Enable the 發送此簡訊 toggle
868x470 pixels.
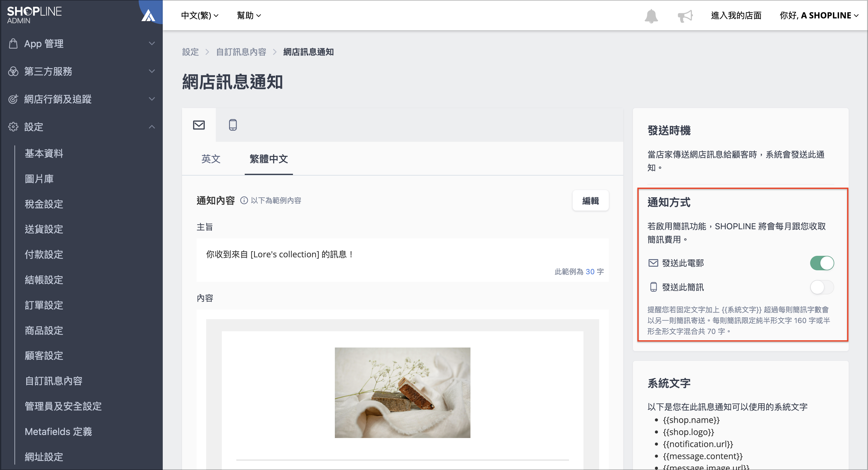(822, 287)
